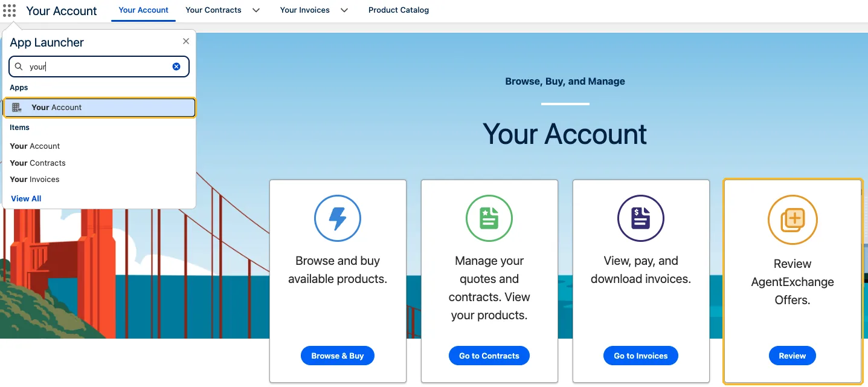This screenshot has height=387, width=868.
Task: Click the search magnifier icon
Action: 19,67
